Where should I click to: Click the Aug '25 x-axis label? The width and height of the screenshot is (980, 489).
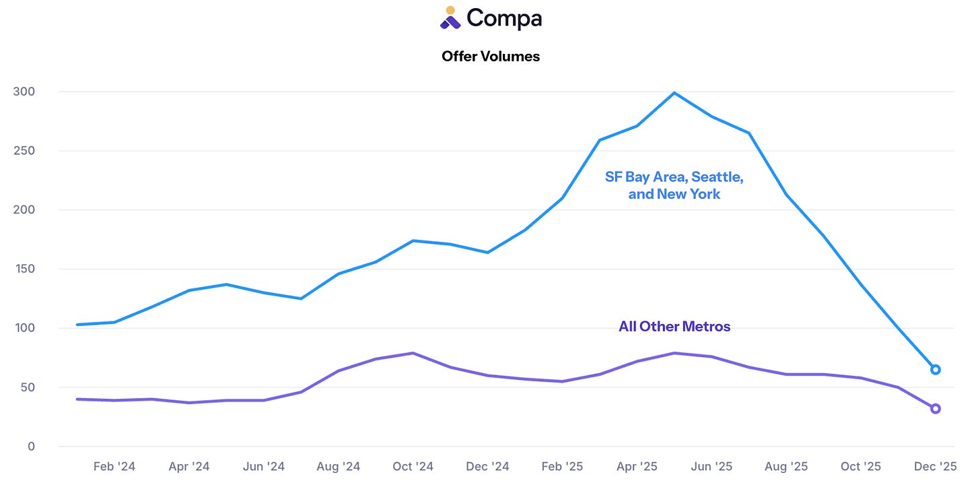[x=786, y=467]
